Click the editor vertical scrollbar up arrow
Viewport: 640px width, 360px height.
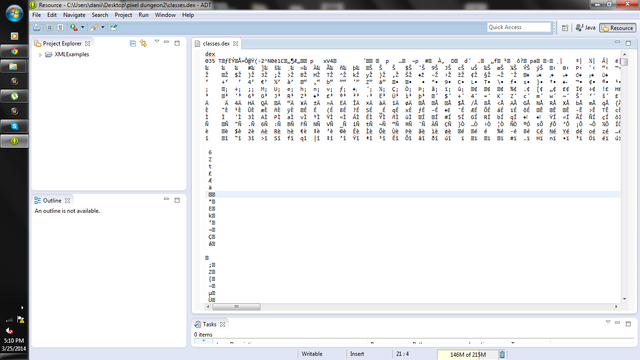coord(624,54)
